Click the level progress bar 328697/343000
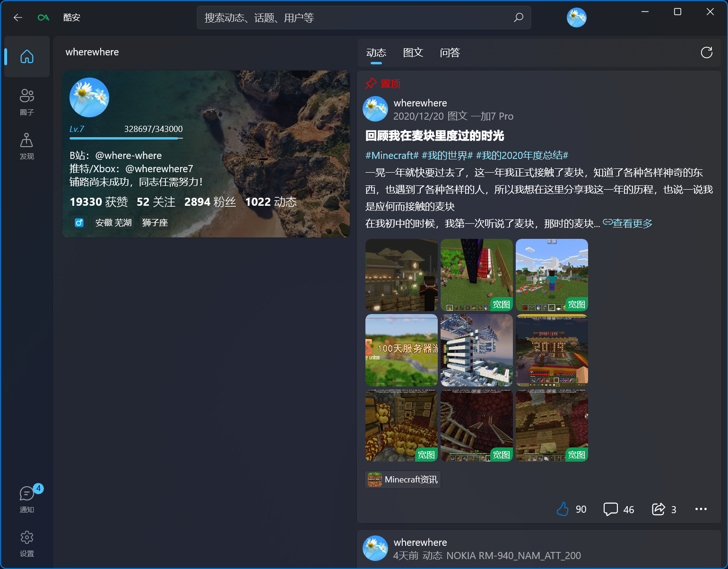The width and height of the screenshot is (728, 569). (126, 138)
